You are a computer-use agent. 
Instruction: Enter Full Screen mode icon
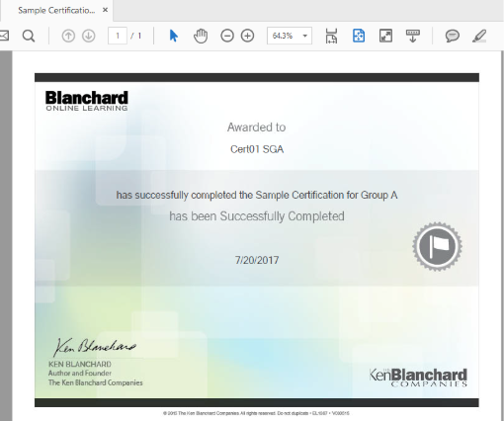(385, 36)
